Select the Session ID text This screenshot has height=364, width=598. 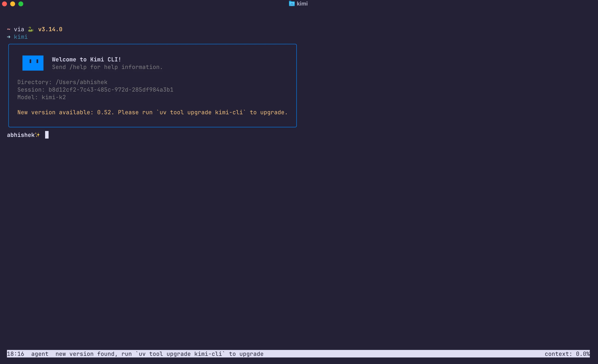tap(95, 90)
